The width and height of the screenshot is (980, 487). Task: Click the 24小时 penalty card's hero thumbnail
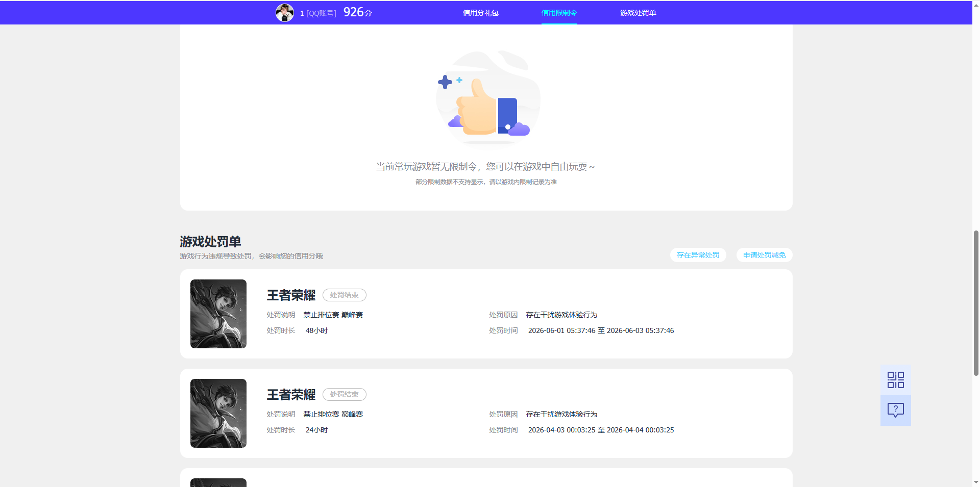click(x=218, y=413)
